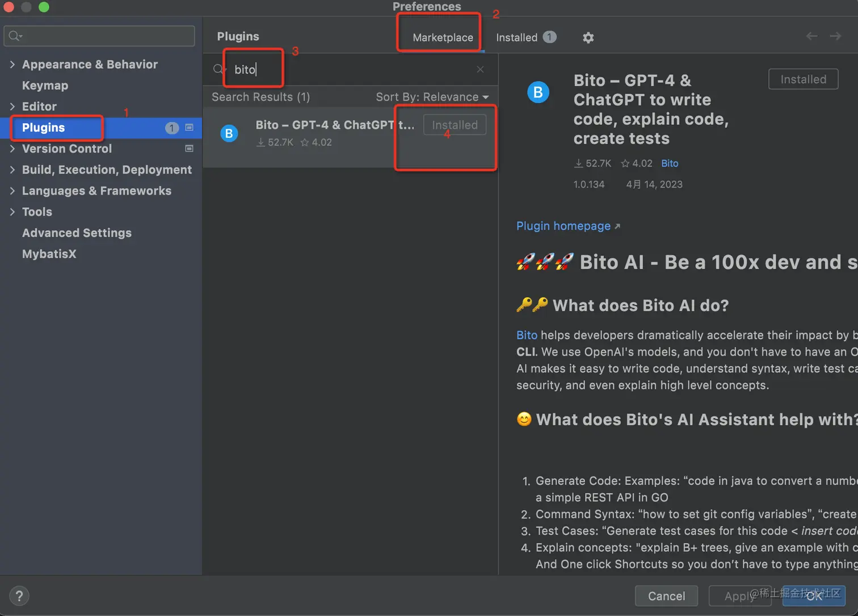Expand Version Control settings

pos(12,149)
